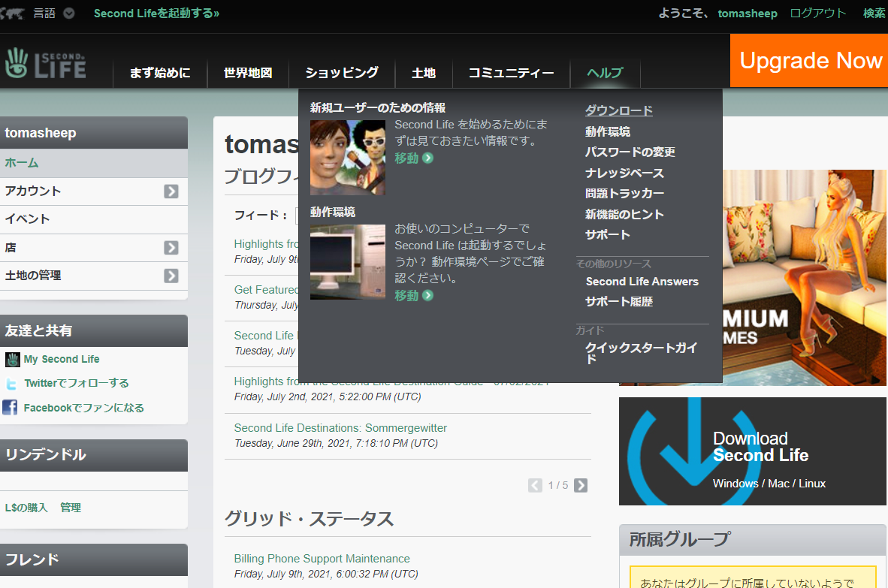Go to next blog feed page
Screen dimensions: 888x588
[x=581, y=485]
